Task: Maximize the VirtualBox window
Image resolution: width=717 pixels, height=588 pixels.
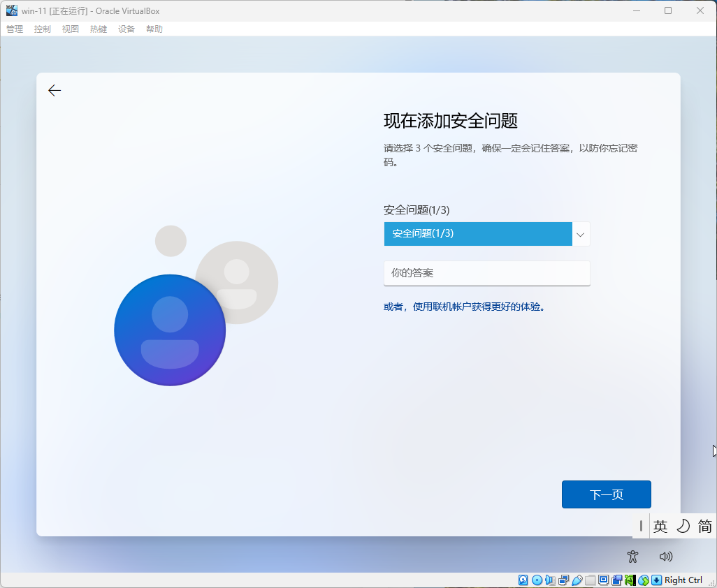Action: click(x=668, y=10)
